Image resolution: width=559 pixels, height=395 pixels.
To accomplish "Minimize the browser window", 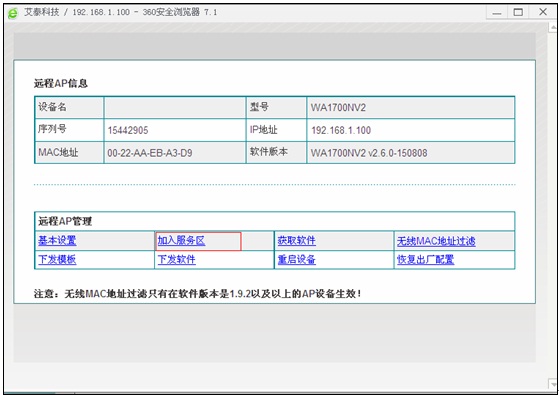I will pyautogui.click(x=497, y=13).
